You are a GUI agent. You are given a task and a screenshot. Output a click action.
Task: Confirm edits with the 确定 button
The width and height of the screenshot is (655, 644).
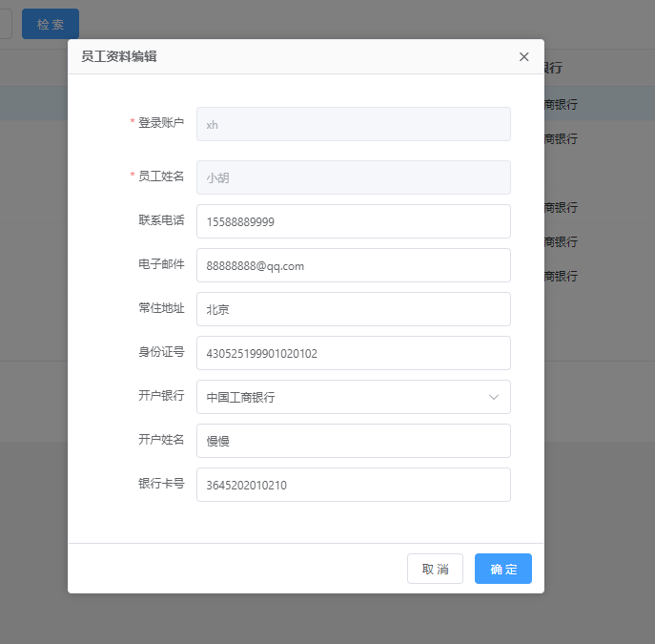pyautogui.click(x=502, y=569)
